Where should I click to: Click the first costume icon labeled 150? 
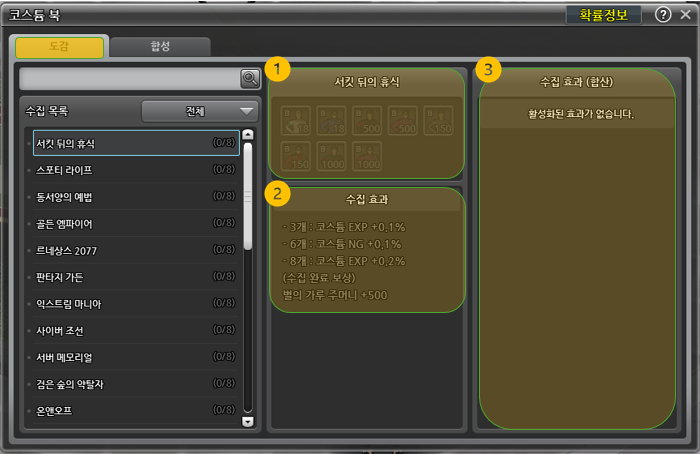pos(438,121)
